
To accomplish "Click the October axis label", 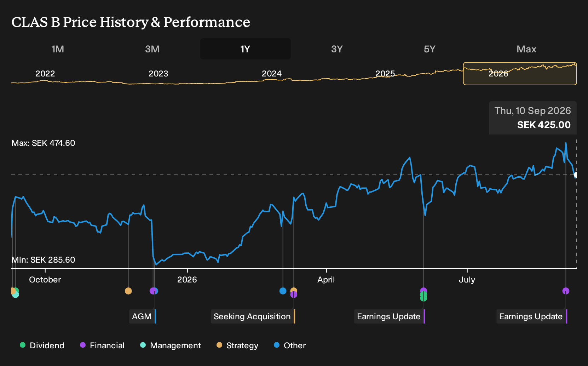I will [x=45, y=280].
